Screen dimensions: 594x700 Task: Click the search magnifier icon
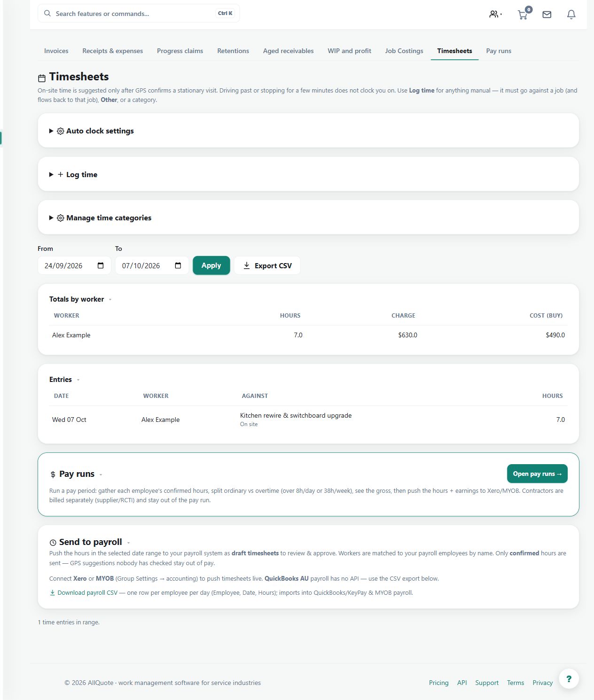[x=47, y=14]
